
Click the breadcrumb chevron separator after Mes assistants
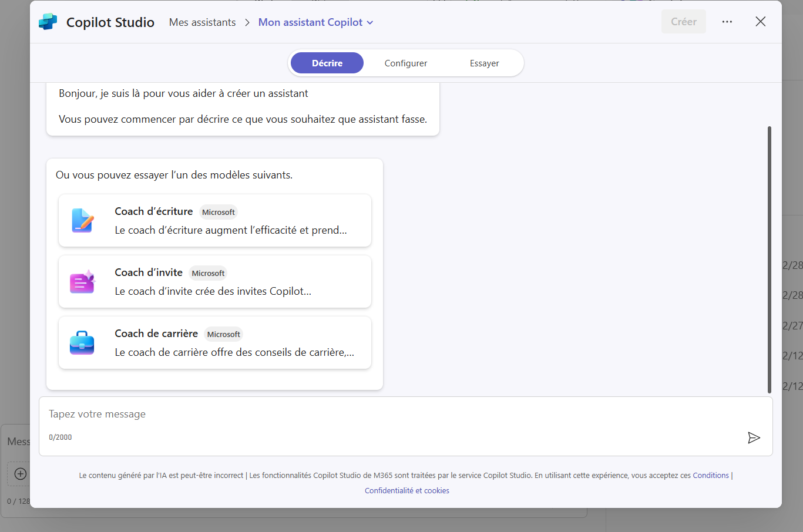coord(247,22)
